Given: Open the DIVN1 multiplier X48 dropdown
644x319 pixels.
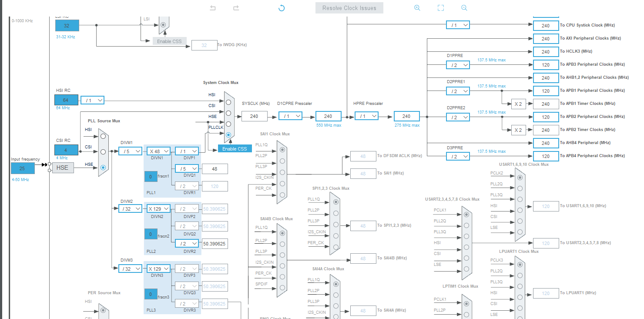Looking at the screenshot, I should pos(158,151).
